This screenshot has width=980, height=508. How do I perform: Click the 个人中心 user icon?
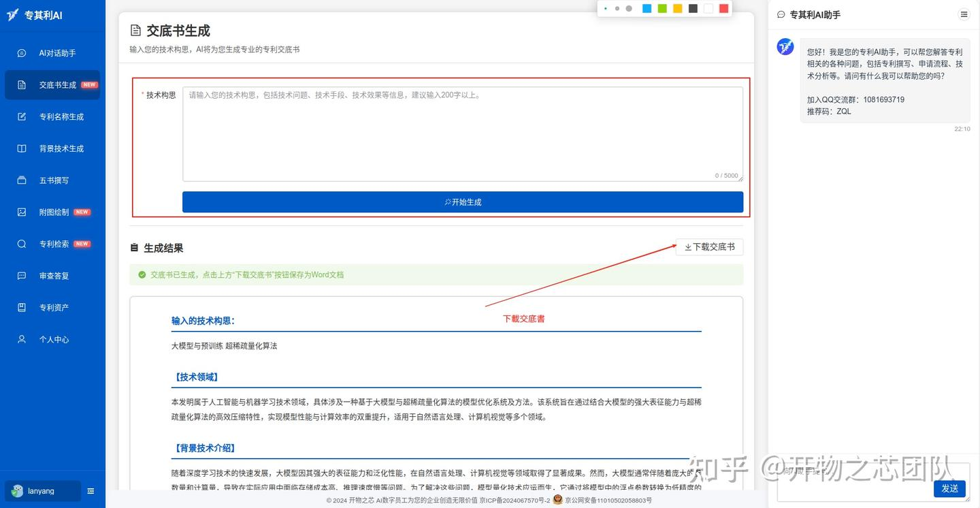(x=22, y=339)
